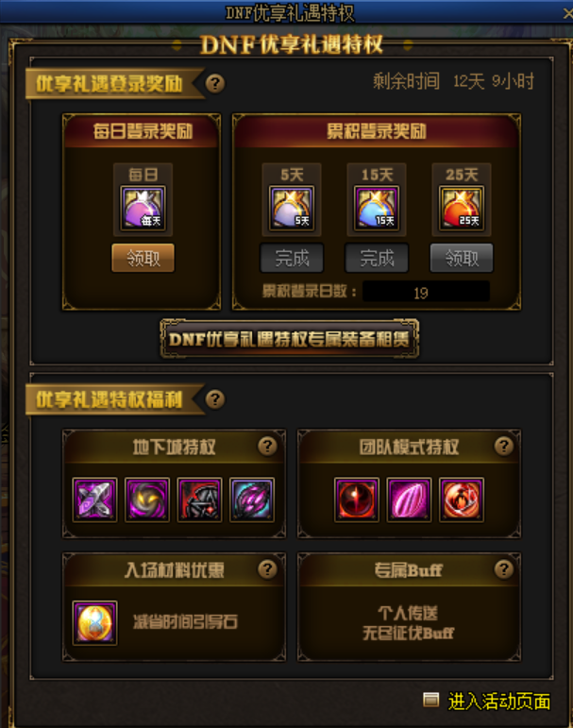
Task: Click the purple swirl dungeon privilege icon
Action: pos(147,499)
